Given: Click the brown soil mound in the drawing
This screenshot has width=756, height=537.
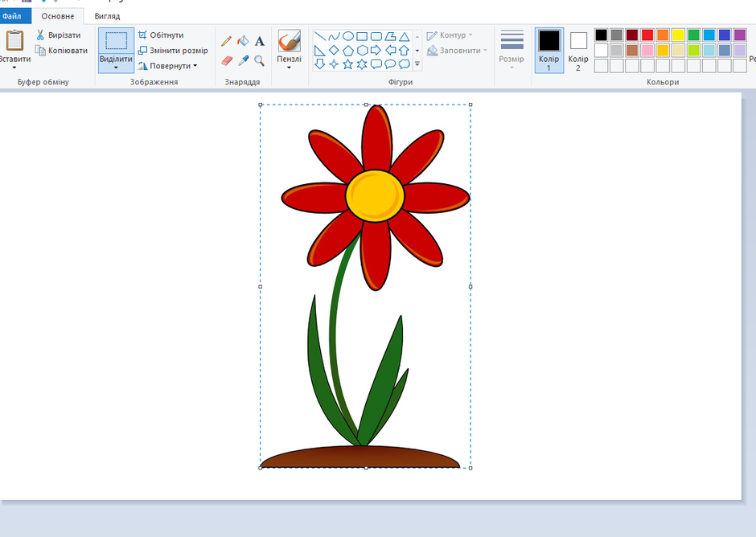Looking at the screenshot, I should click(x=360, y=457).
